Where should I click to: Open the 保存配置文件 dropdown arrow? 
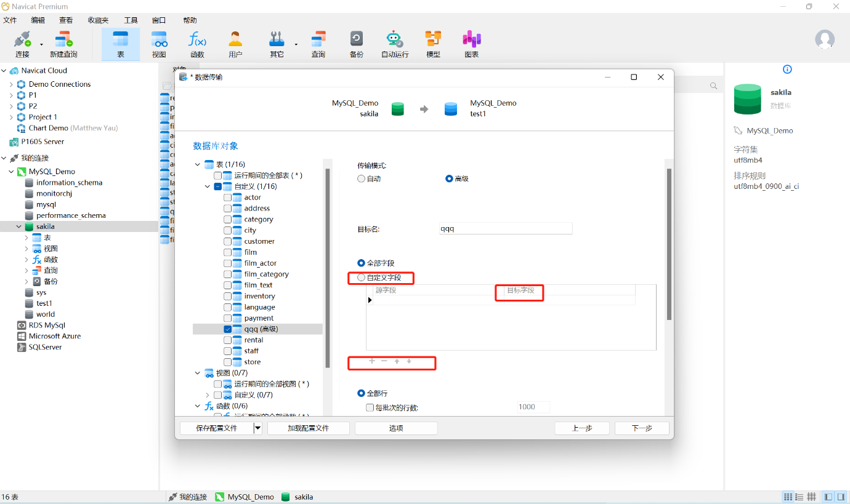tap(257, 428)
